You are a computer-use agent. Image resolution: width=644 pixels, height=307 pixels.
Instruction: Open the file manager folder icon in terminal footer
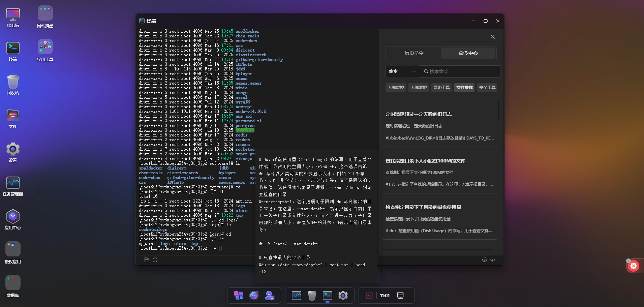tap(147, 260)
